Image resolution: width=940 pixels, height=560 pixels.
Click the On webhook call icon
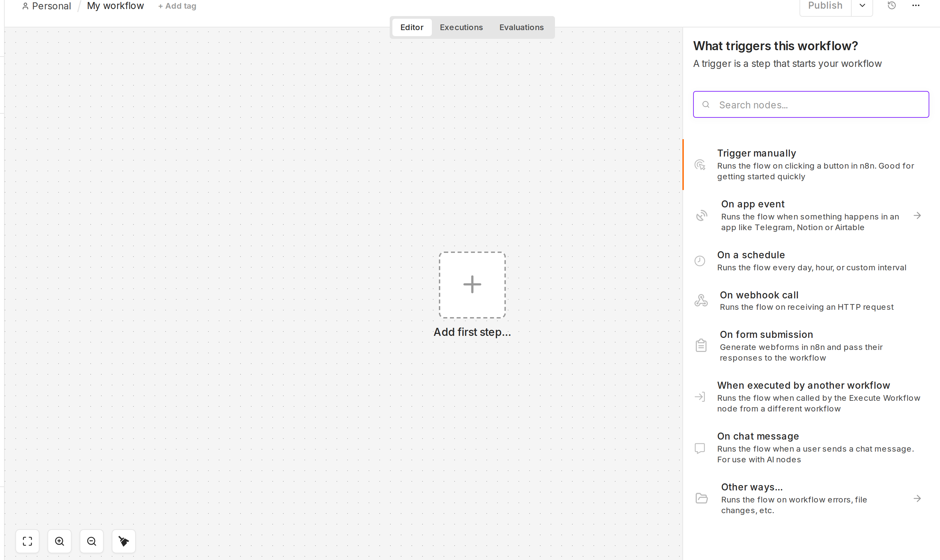[701, 300]
